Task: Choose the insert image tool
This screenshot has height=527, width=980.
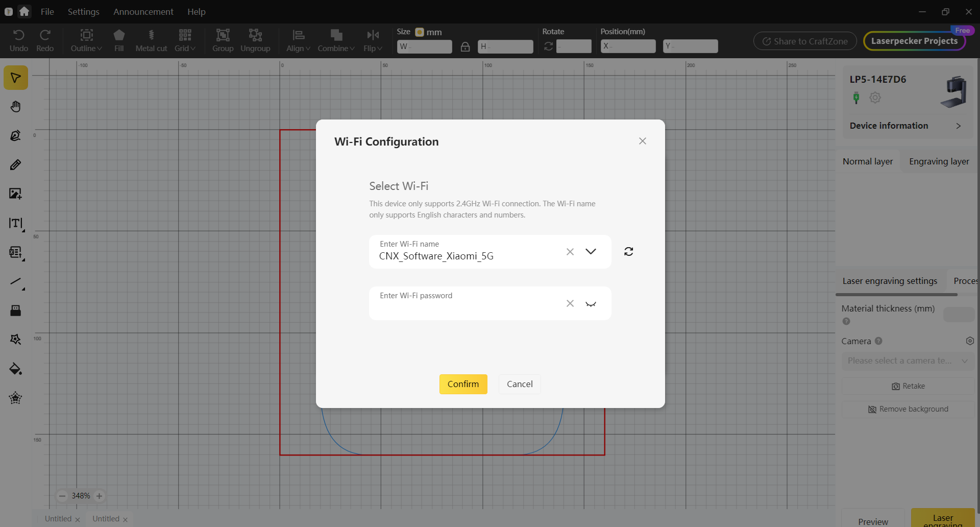Action: 16,194
